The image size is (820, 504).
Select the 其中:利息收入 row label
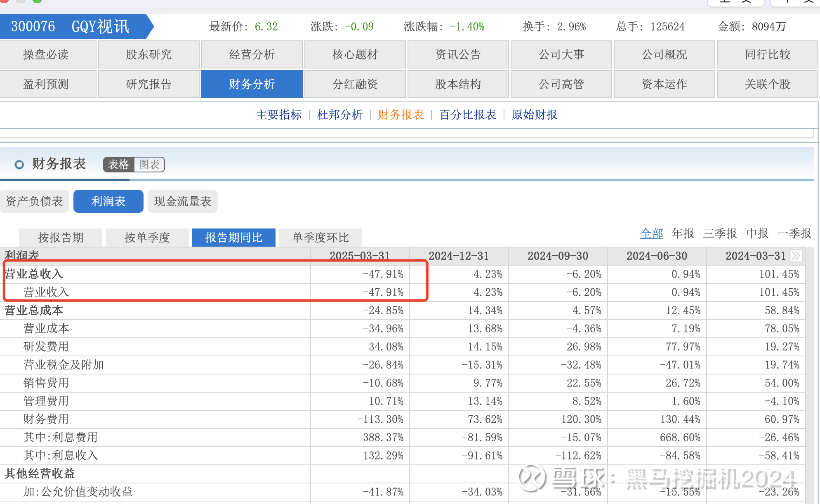(61, 455)
